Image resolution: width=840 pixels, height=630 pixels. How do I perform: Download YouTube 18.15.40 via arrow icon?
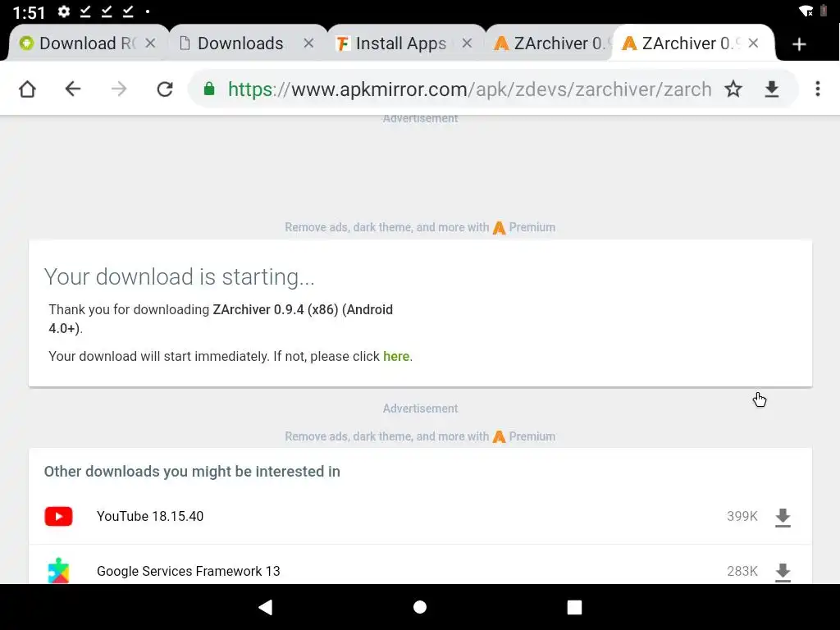pyautogui.click(x=783, y=517)
